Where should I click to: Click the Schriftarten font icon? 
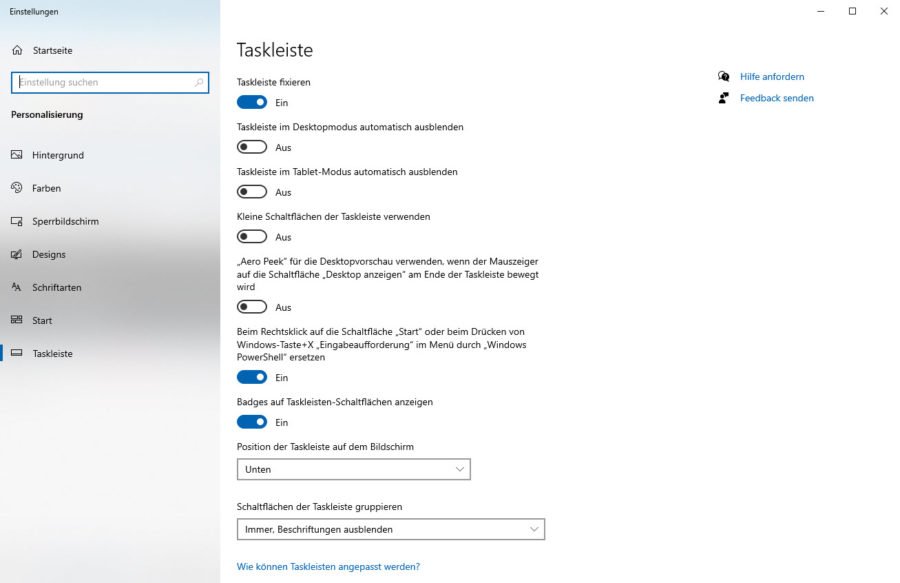click(x=16, y=287)
